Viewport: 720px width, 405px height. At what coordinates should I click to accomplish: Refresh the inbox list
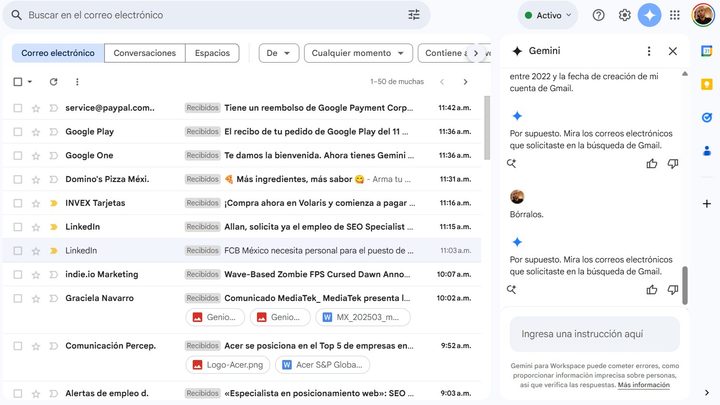53,82
